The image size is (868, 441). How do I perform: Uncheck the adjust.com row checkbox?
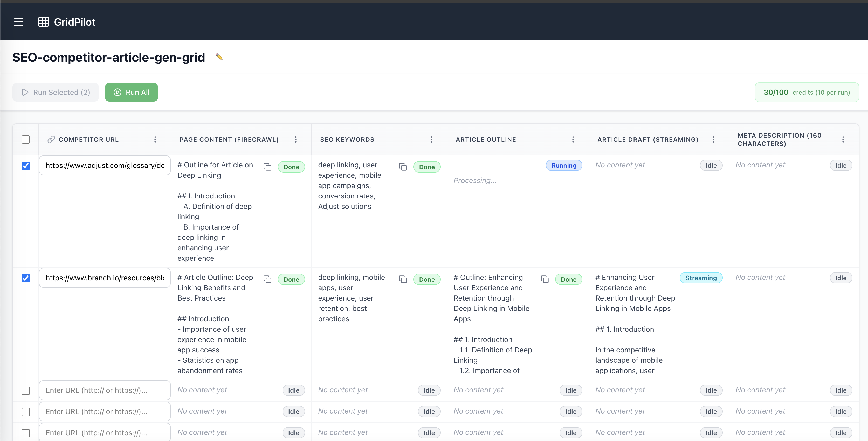[26, 166]
